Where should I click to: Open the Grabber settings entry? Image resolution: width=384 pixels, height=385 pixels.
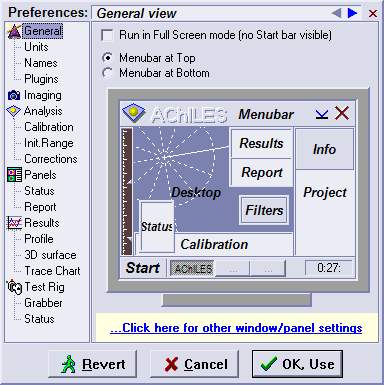pyautogui.click(x=43, y=303)
